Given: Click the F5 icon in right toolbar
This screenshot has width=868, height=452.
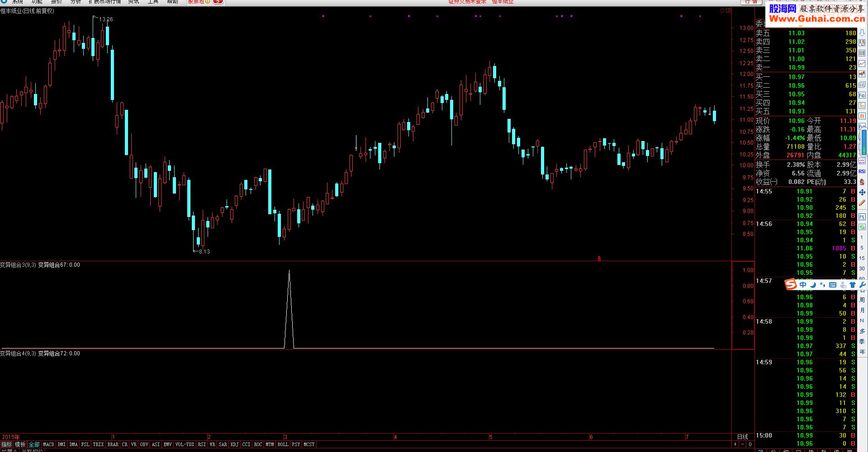Looking at the screenshot, I should [862, 217].
